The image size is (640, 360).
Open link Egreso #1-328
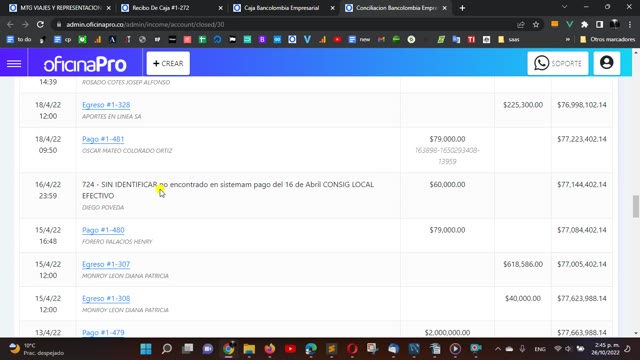(106, 105)
